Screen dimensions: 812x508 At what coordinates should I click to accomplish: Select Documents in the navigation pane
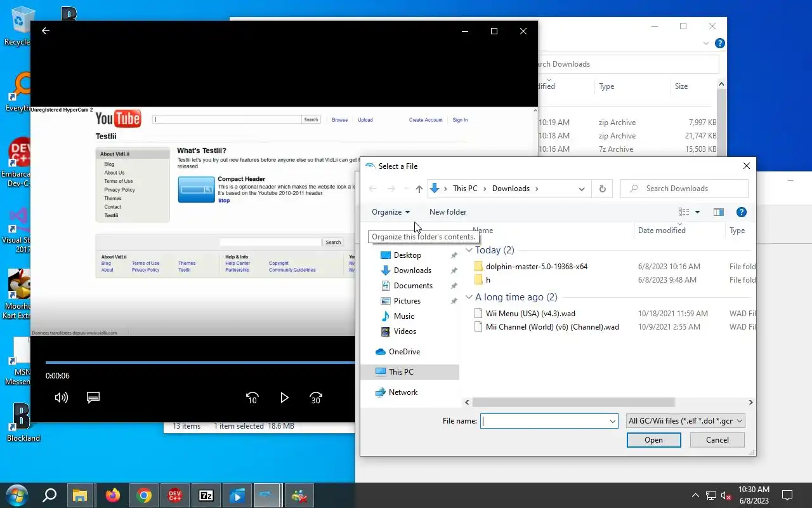(413, 286)
